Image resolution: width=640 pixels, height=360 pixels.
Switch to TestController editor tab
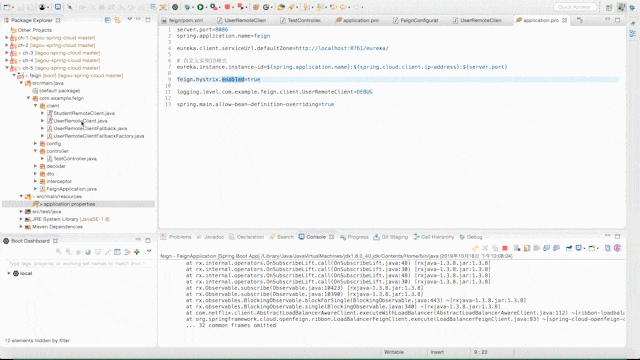coord(301,20)
